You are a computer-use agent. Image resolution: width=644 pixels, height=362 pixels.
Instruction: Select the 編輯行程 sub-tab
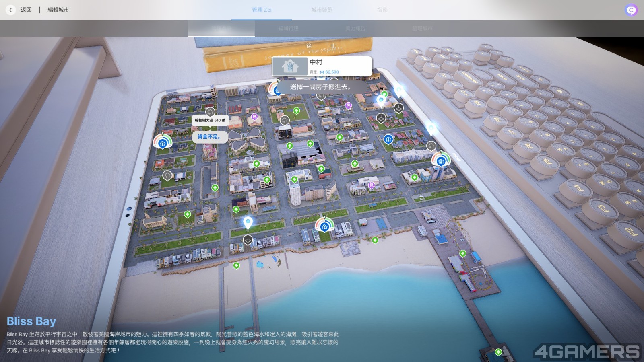click(x=288, y=28)
